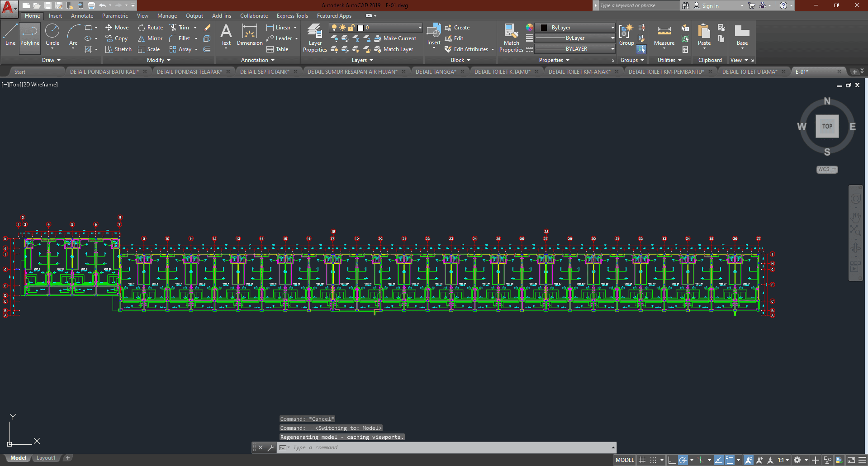
Task: Open the DETAIL SEPTICTANK drawing tab
Action: [265, 72]
